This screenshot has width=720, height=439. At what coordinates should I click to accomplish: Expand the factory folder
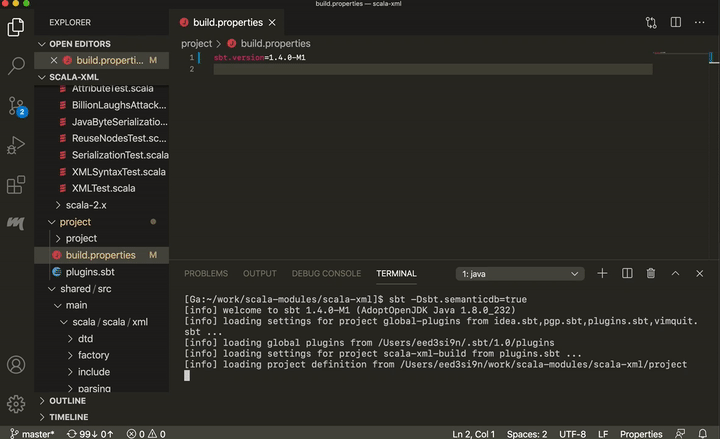101,355
